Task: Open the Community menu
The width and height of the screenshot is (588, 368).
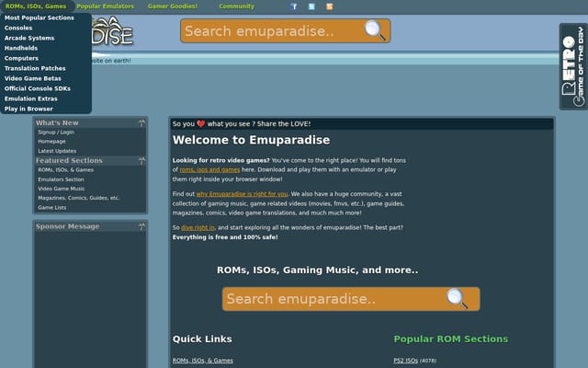Action: pos(237,6)
